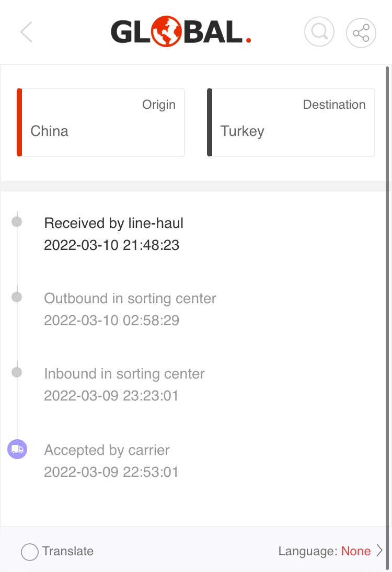392x572 pixels.
Task: Click the 2022-03-10 21:48:23 timestamp
Action: pyautogui.click(x=112, y=245)
